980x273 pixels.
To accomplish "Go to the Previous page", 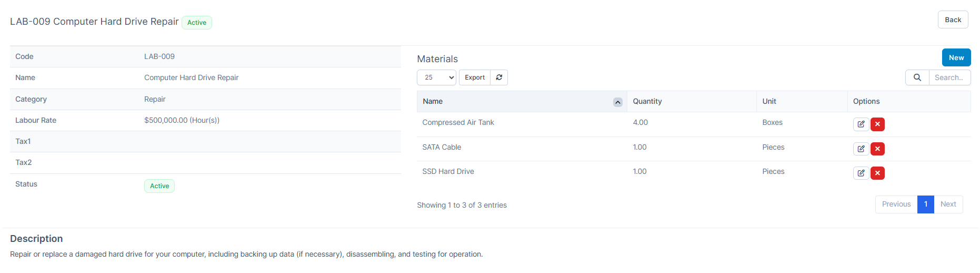I will (896, 204).
